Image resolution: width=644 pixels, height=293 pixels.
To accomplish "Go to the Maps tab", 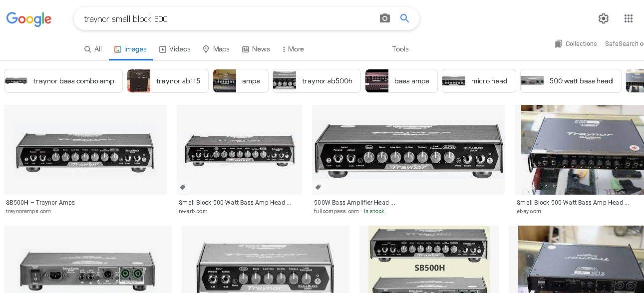I will click(x=216, y=49).
